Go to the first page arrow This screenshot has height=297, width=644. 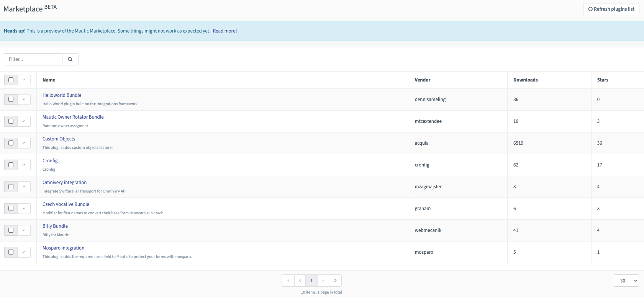pyautogui.click(x=288, y=281)
